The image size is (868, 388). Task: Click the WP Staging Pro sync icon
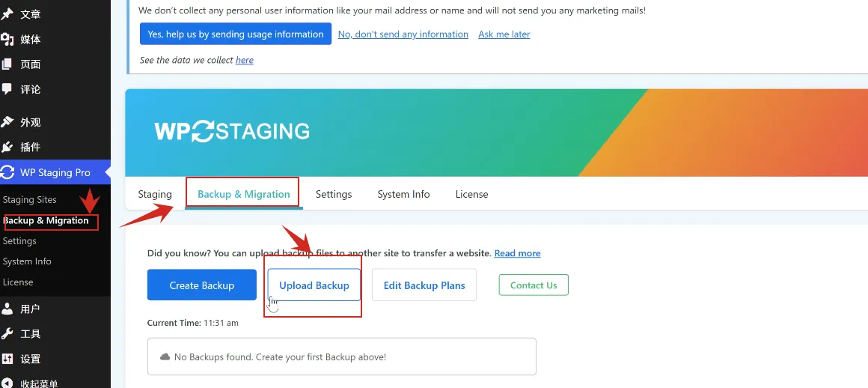[x=7, y=172]
